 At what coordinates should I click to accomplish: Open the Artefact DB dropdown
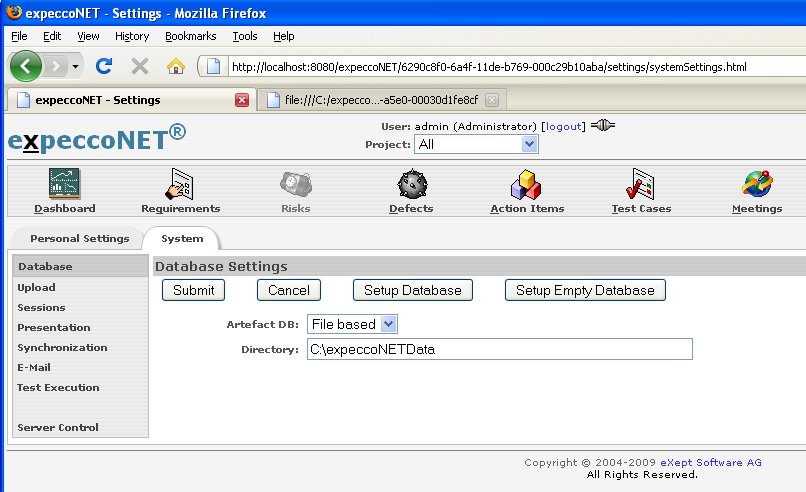point(389,324)
